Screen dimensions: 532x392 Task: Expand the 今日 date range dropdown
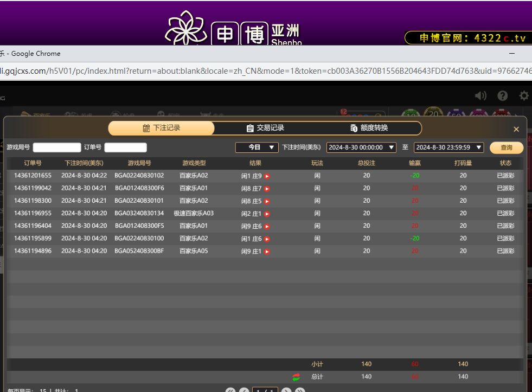click(x=257, y=147)
